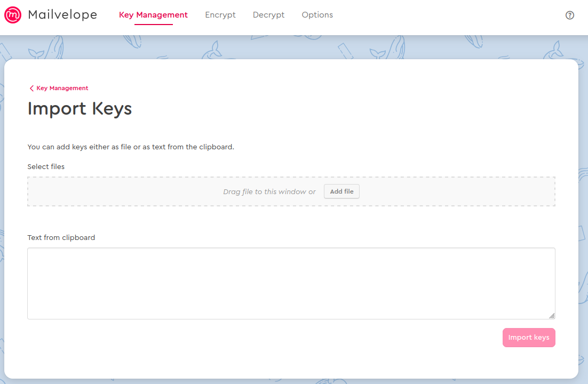Click inside the clipboard text area

tap(291, 283)
